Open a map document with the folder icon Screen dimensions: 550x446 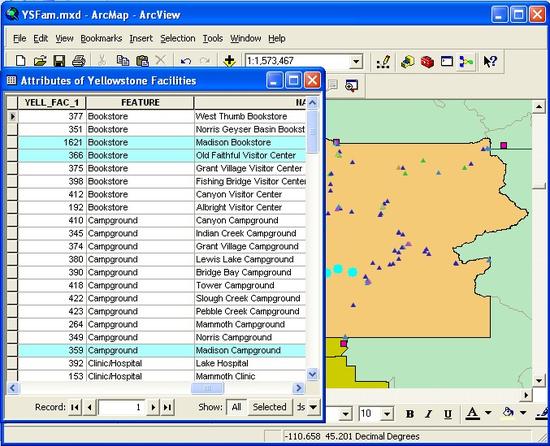(40, 61)
